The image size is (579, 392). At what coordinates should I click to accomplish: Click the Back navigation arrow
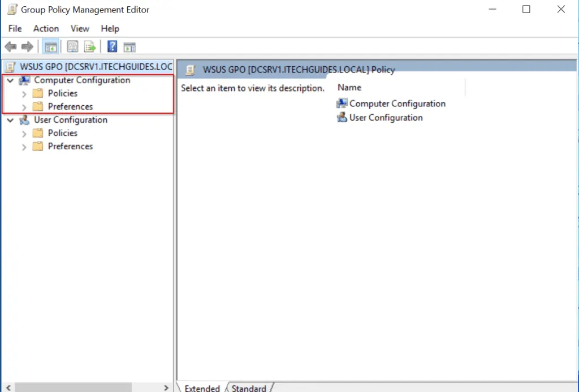click(10, 46)
